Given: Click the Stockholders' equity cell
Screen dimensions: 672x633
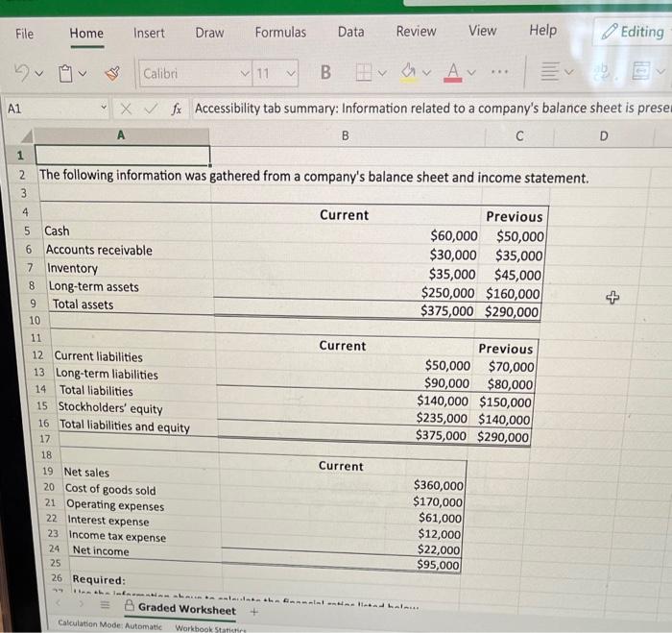Looking at the screenshot, I should pyautogui.click(x=137, y=408).
